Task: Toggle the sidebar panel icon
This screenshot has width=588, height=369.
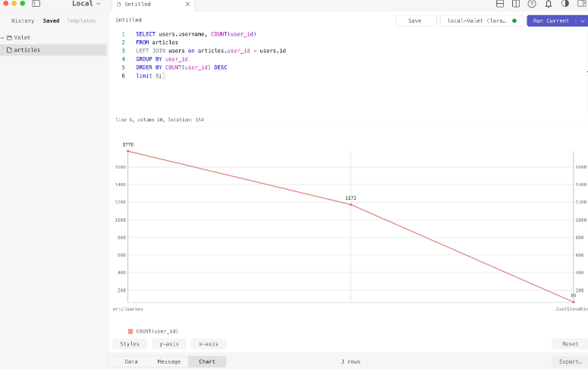Action: point(36,4)
